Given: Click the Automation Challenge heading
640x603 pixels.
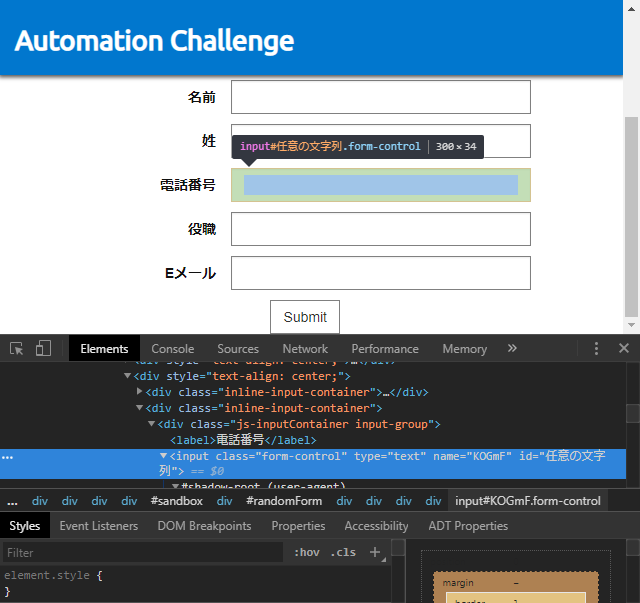Looking at the screenshot, I should (x=154, y=41).
